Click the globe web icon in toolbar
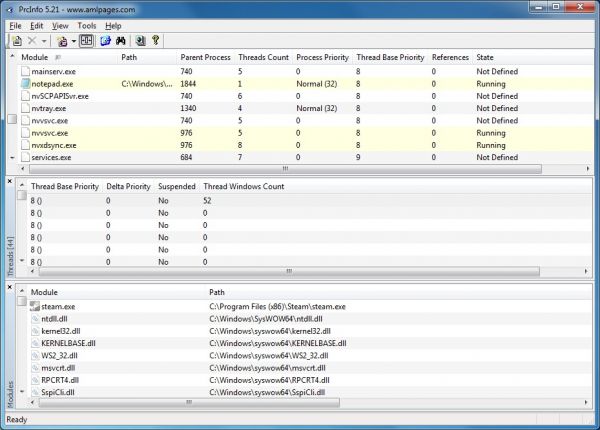The image size is (600, 430). (x=105, y=41)
